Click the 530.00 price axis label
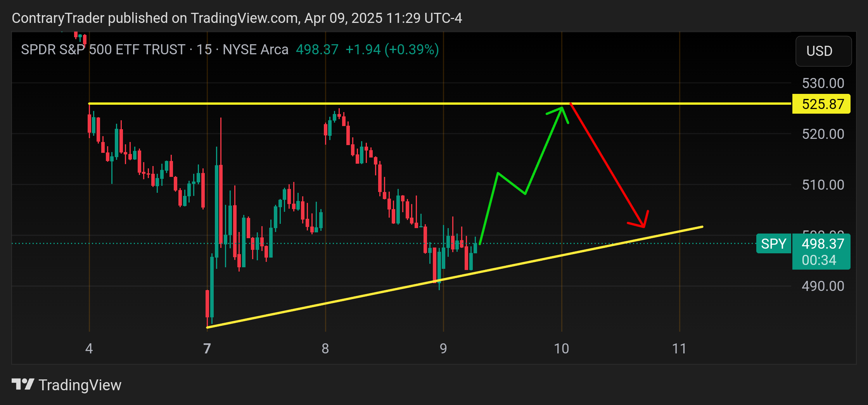This screenshot has height=405, width=868. [823, 83]
